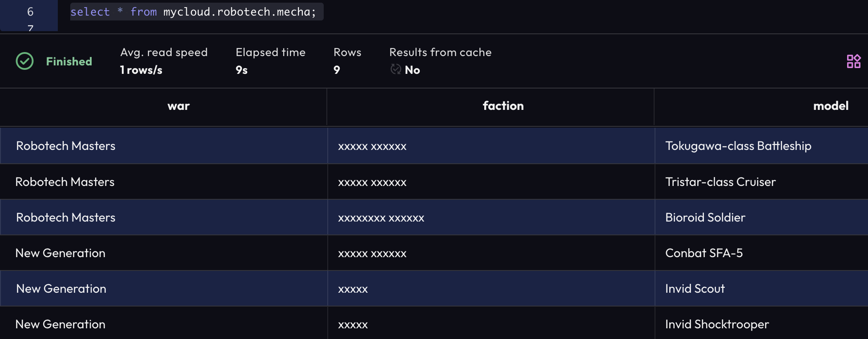Screen dimensions: 868x339
Task: Sort by the war column header
Action: point(178,106)
